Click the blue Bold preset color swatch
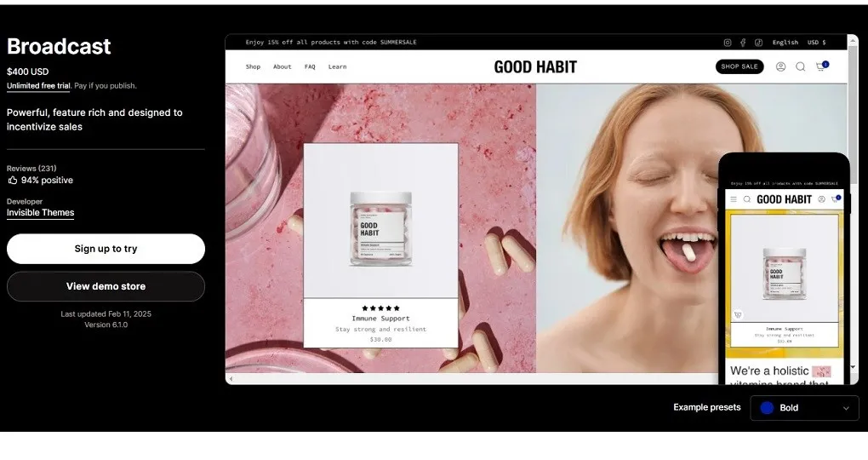This screenshot has height=460, width=868. 767,408
